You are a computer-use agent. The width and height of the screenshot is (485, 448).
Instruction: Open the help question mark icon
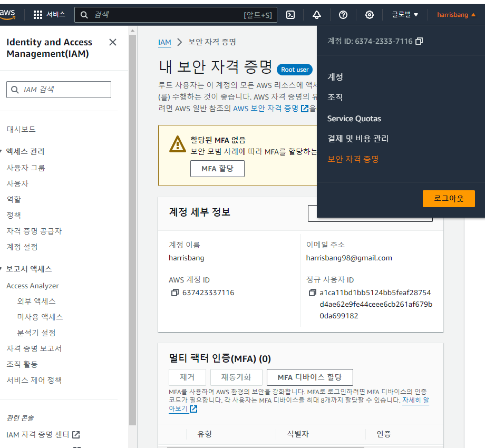click(x=343, y=15)
